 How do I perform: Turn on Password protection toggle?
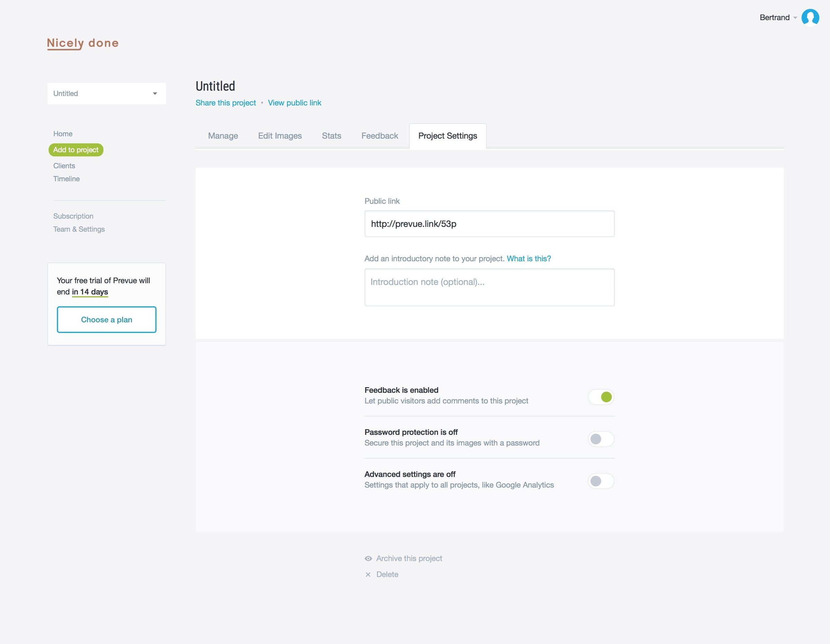601,439
